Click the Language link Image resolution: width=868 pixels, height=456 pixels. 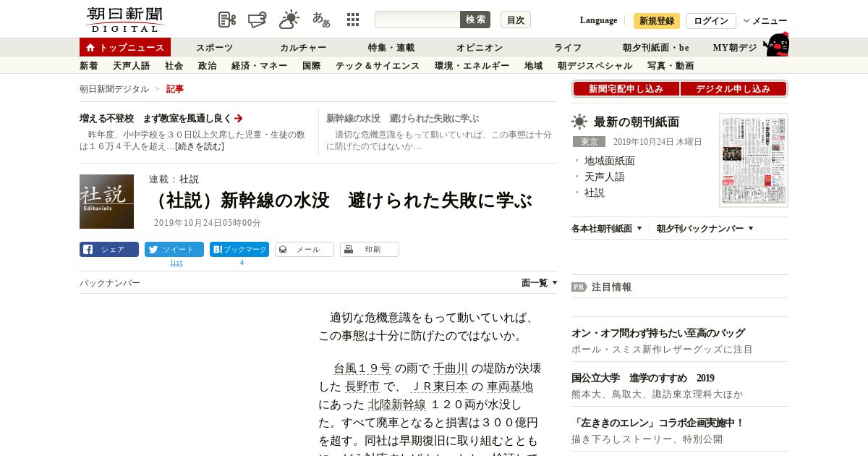click(598, 20)
